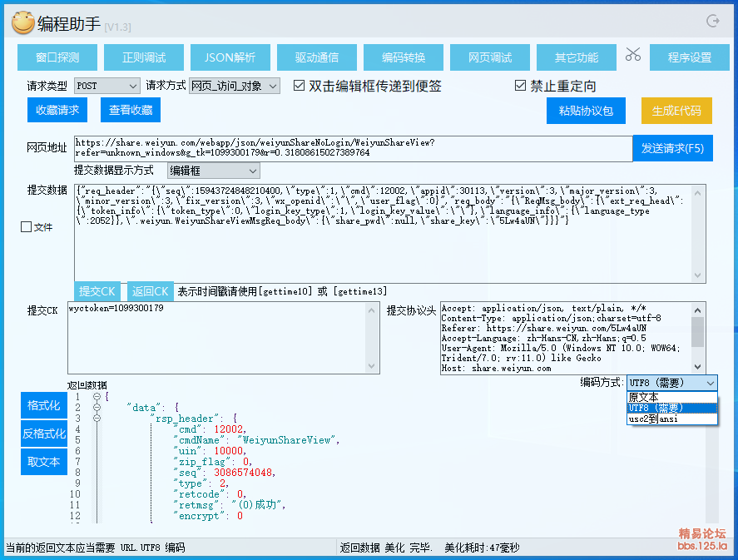Click the 格式化 button
738x560 pixels.
(x=44, y=405)
